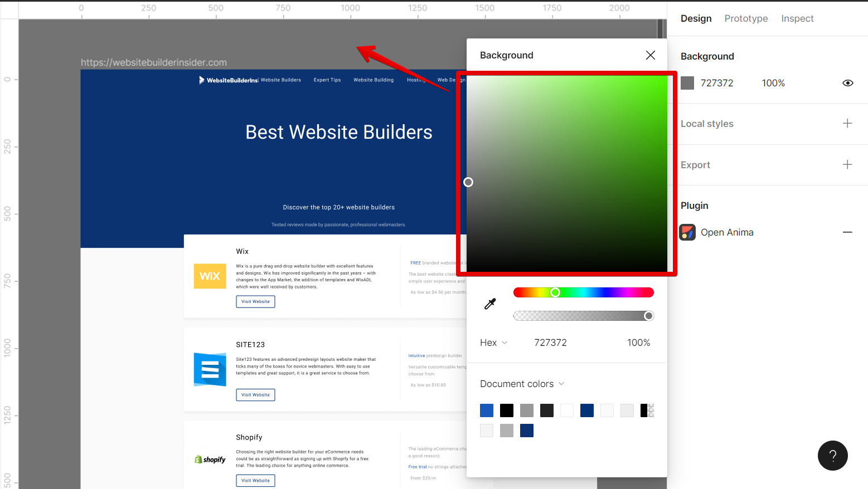The image size is (868, 489).
Task: Open the Hex color format dropdown
Action: coord(493,343)
